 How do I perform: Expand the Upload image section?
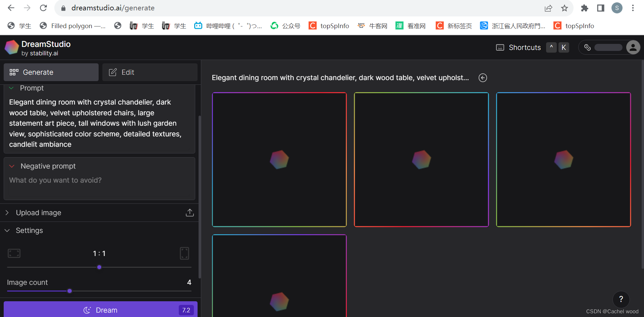coord(99,213)
